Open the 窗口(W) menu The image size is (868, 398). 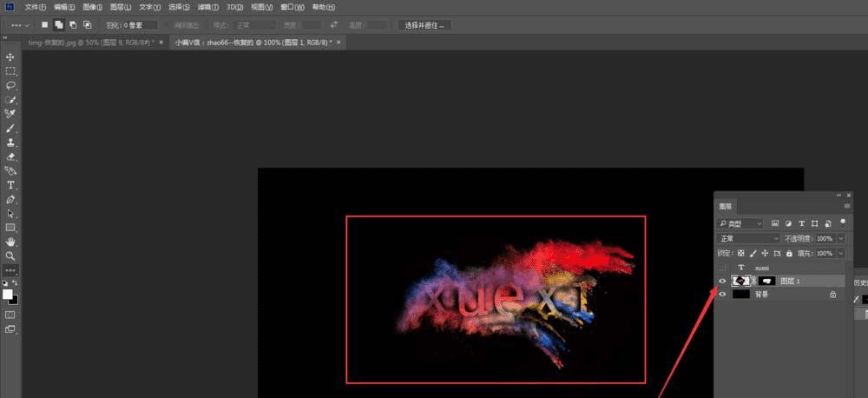(293, 7)
